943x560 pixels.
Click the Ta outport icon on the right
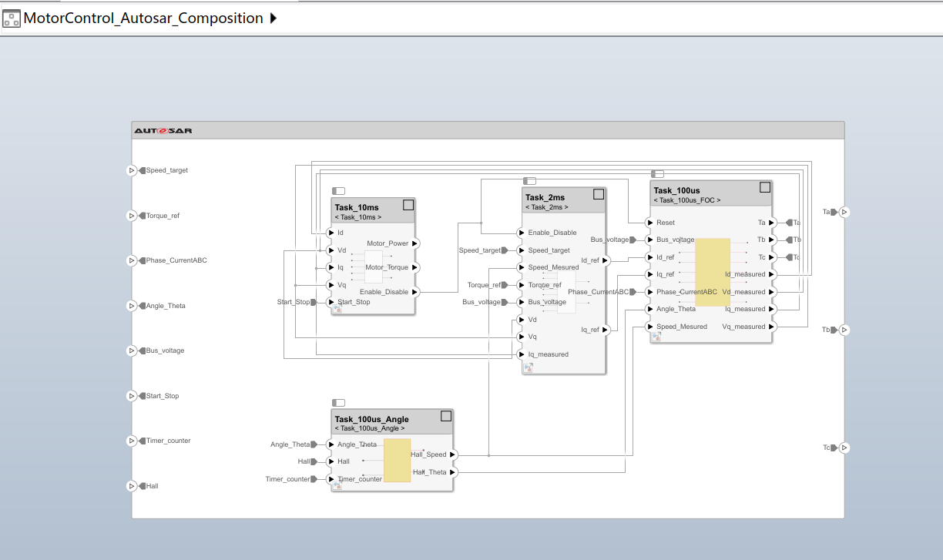(x=844, y=212)
